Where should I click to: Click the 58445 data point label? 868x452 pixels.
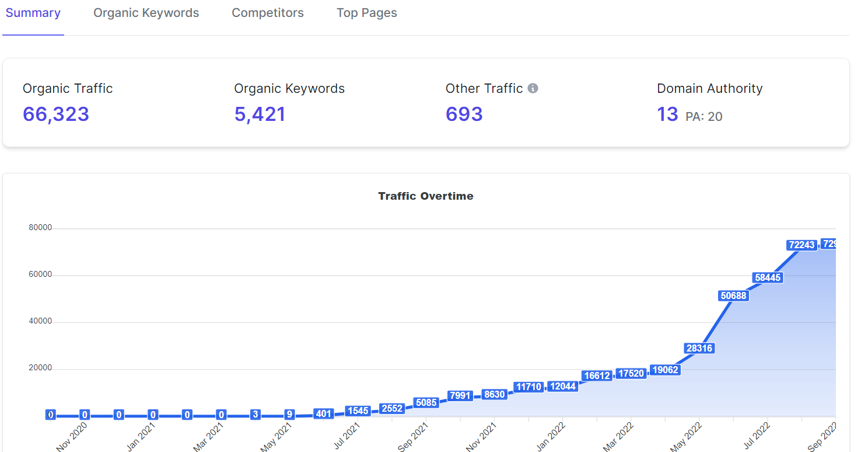pos(768,278)
